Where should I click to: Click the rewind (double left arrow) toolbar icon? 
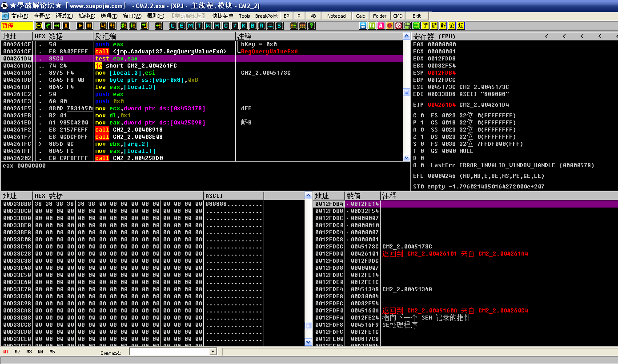point(57,26)
